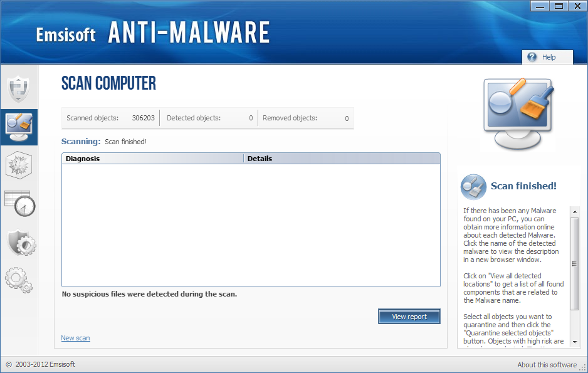The width and height of the screenshot is (588, 373).
Task: Open About this software link
Action: click(x=547, y=365)
